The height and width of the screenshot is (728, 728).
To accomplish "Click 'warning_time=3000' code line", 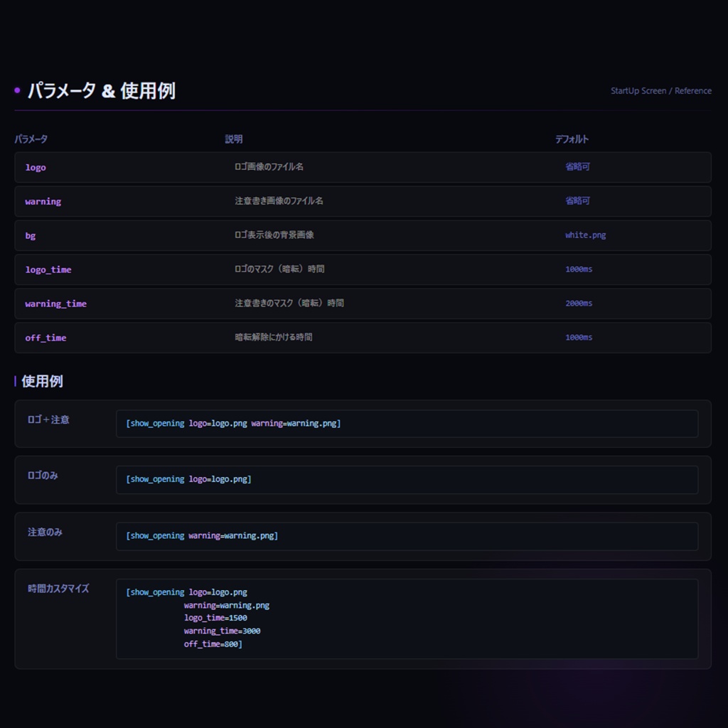I will click(x=222, y=631).
